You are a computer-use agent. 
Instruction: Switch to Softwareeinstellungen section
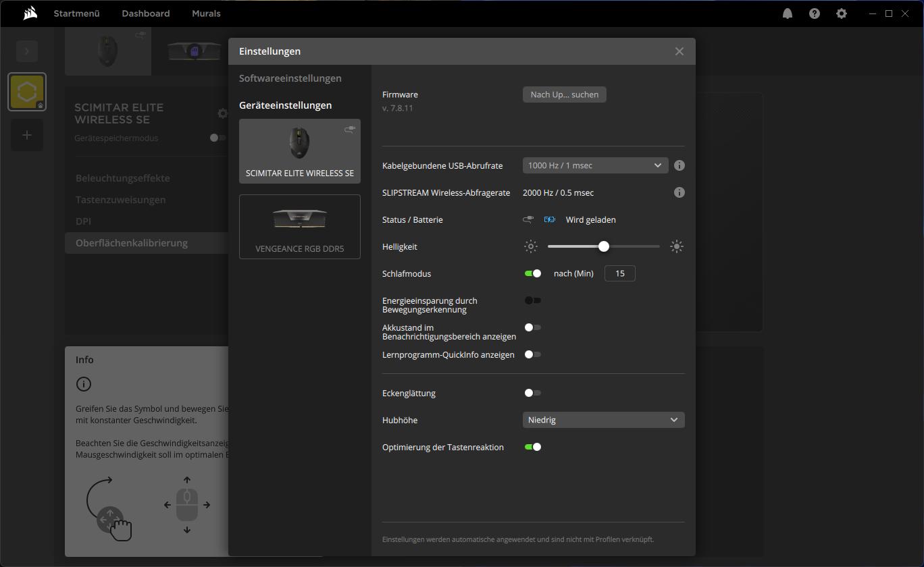pyautogui.click(x=290, y=78)
